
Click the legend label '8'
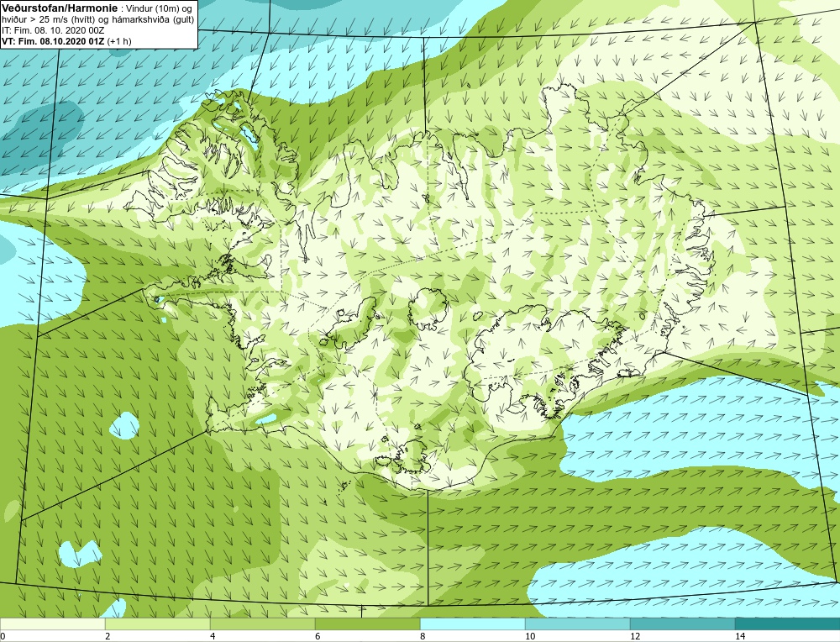point(423,636)
